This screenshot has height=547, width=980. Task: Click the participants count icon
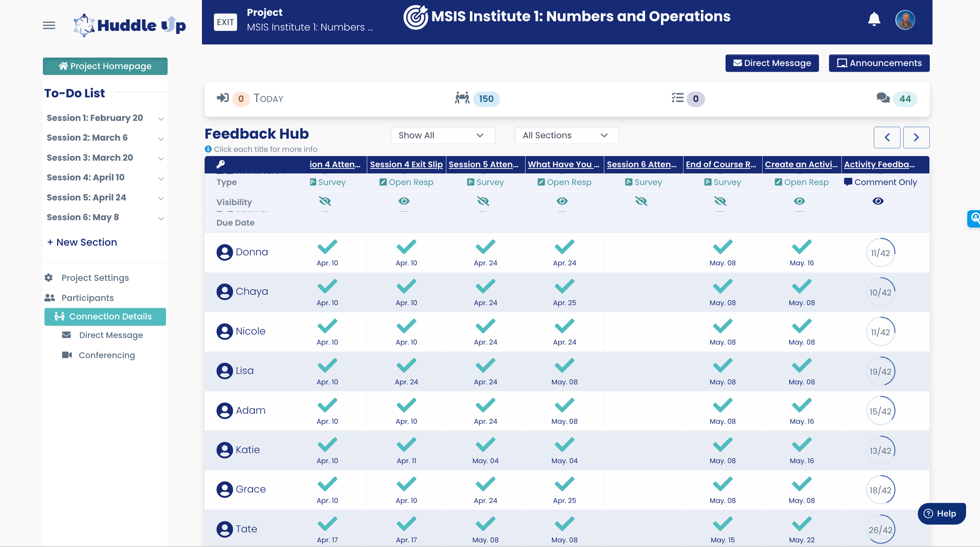coord(462,98)
